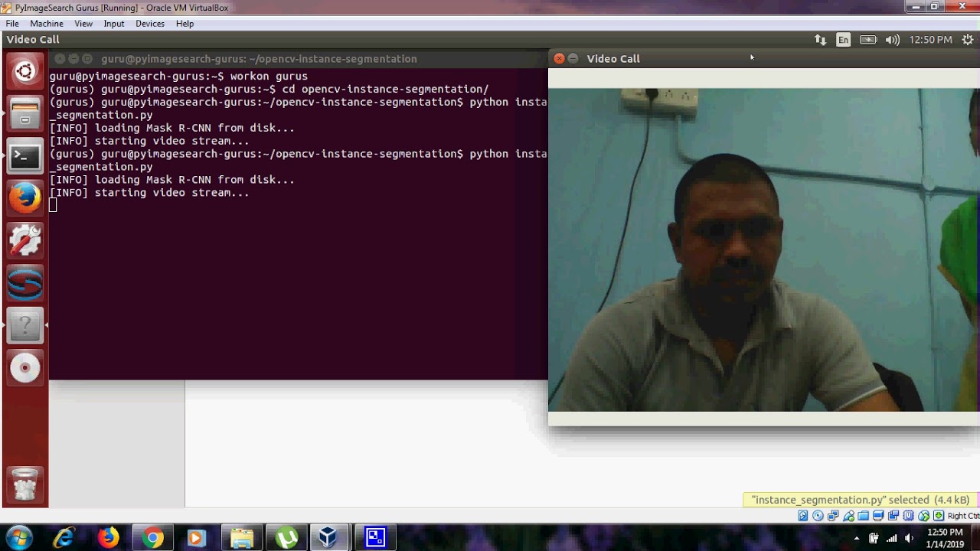Open the VirtualBox Devices menu
Image resolution: width=980 pixels, height=551 pixels.
pos(150,24)
